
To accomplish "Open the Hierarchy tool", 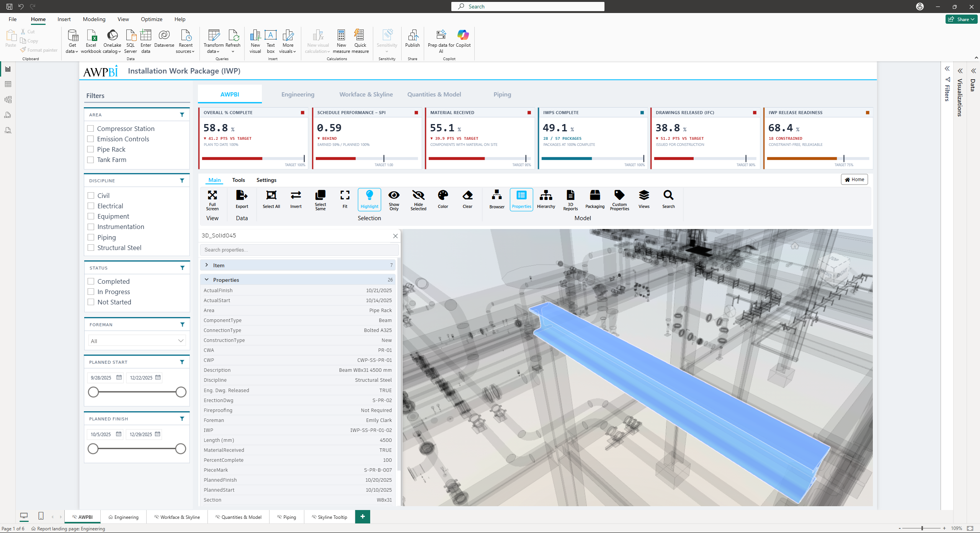I will click(546, 199).
